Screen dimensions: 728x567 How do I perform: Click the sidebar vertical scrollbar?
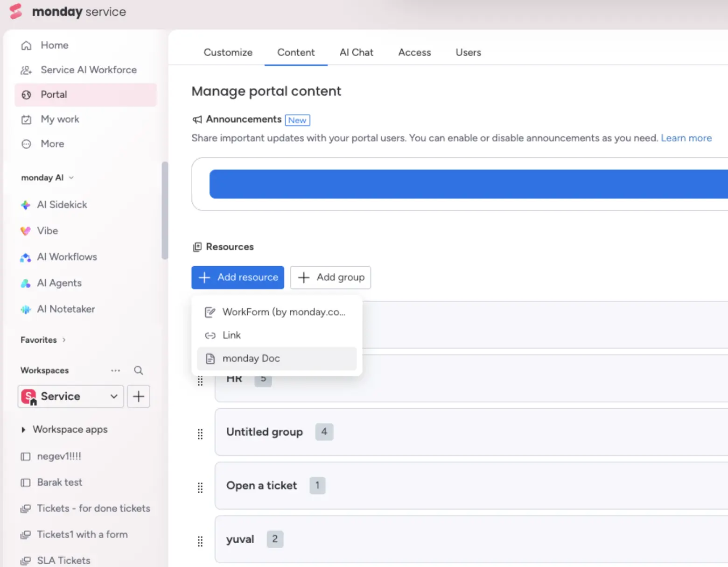click(x=164, y=210)
